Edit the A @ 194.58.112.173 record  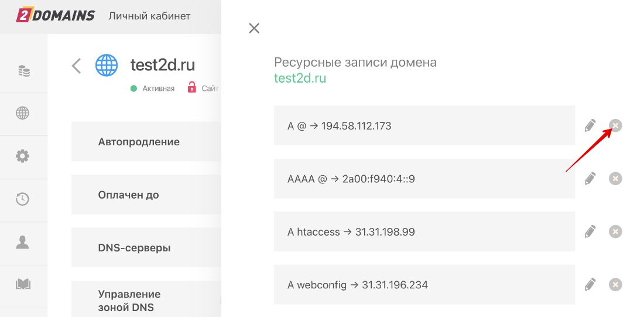tap(590, 125)
